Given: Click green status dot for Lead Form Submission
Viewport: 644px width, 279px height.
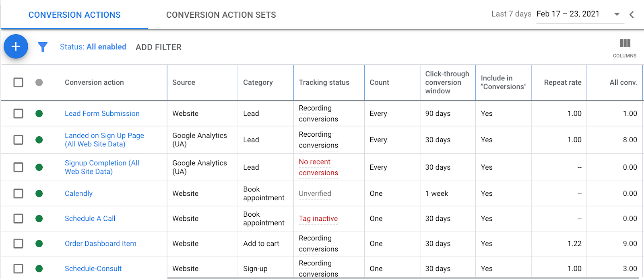Looking at the screenshot, I should click(x=39, y=114).
